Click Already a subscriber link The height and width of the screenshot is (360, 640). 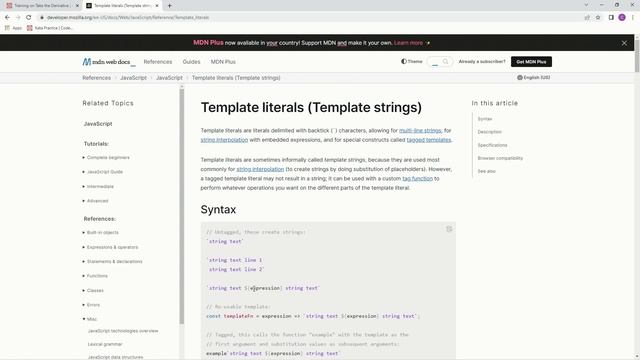click(x=482, y=62)
